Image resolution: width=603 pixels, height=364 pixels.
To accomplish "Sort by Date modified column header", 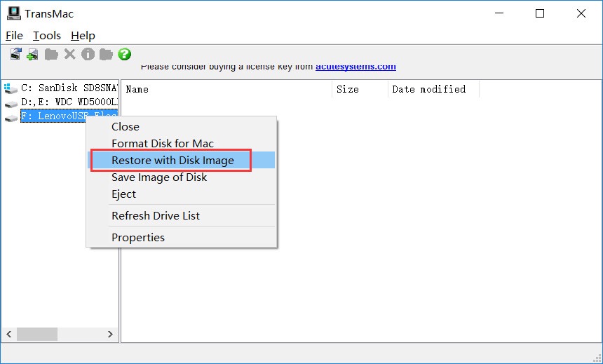I will [428, 89].
